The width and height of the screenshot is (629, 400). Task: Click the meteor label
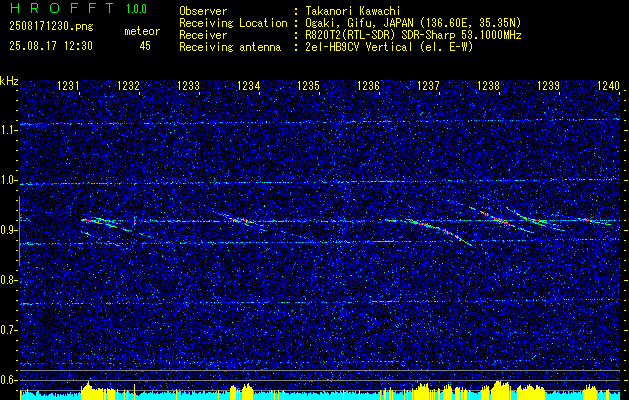point(142,31)
